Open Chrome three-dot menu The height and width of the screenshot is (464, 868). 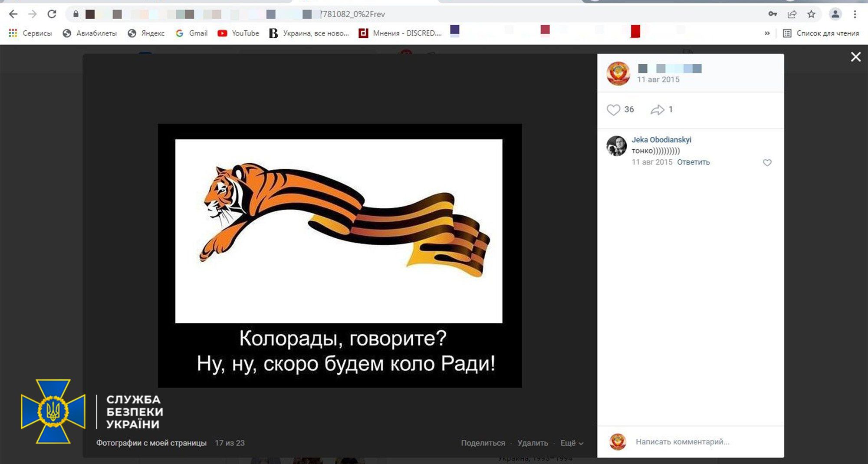click(x=855, y=14)
